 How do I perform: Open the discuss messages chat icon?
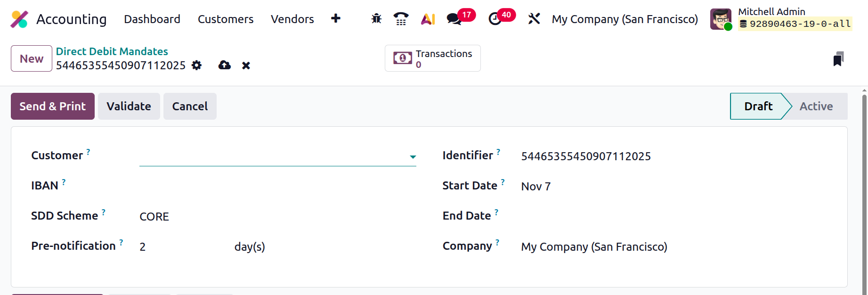pyautogui.click(x=454, y=19)
